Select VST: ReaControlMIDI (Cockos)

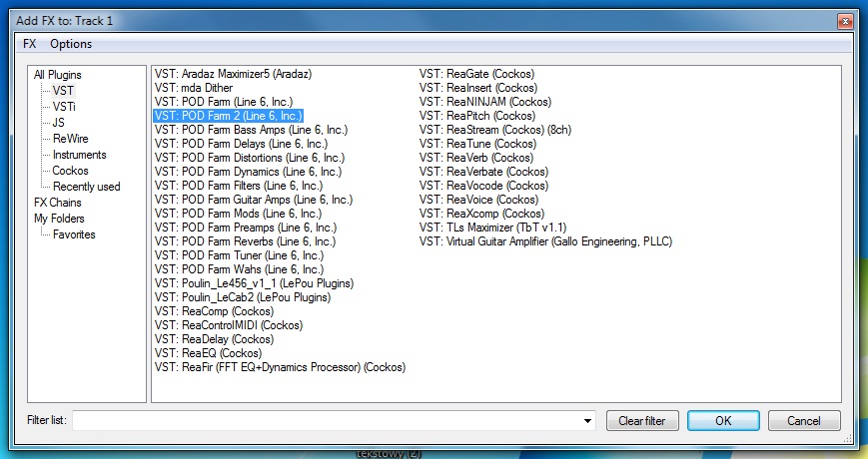(229, 325)
